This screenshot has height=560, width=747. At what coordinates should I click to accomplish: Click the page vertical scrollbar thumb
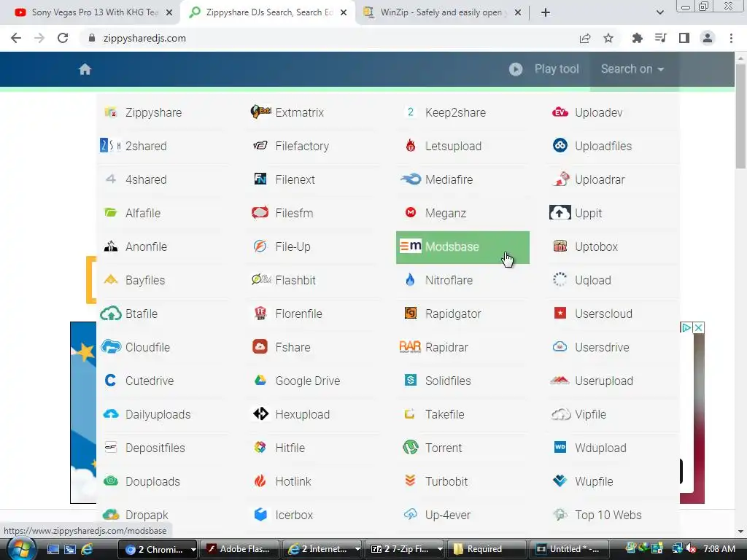click(x=741, y=116)
